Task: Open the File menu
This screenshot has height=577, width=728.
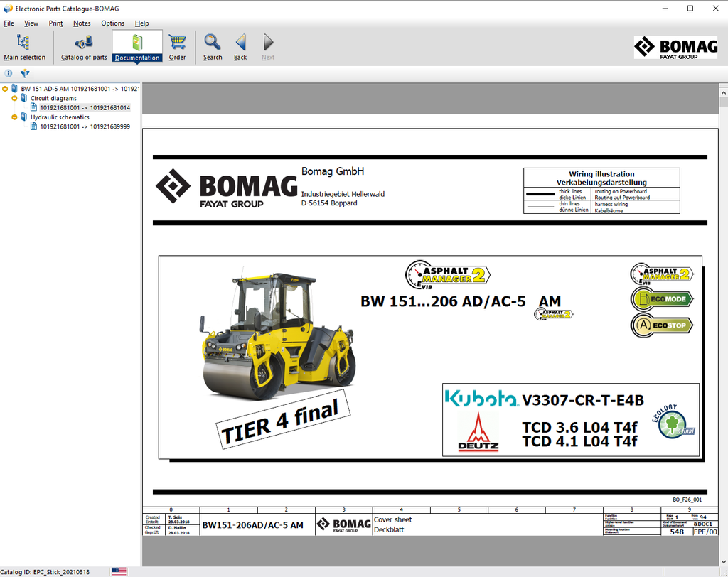Action: [9, 23]
